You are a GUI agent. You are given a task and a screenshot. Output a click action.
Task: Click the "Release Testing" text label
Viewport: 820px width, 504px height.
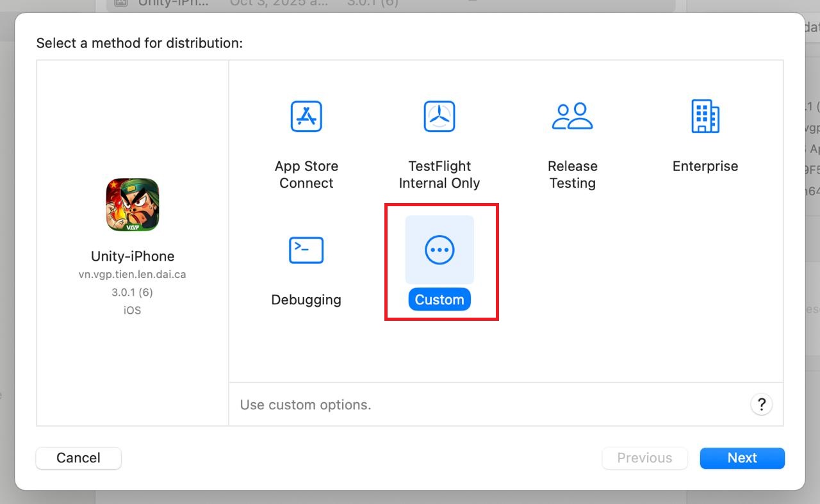pos(572,174)
